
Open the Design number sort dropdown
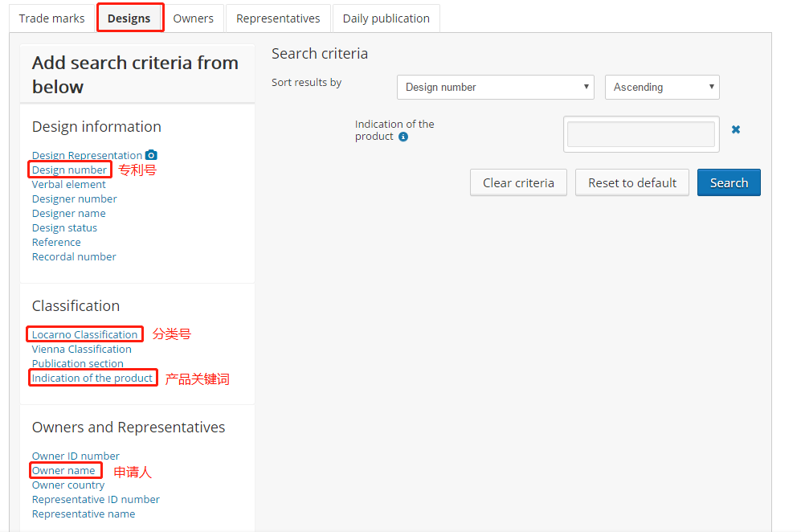[495, 88]
